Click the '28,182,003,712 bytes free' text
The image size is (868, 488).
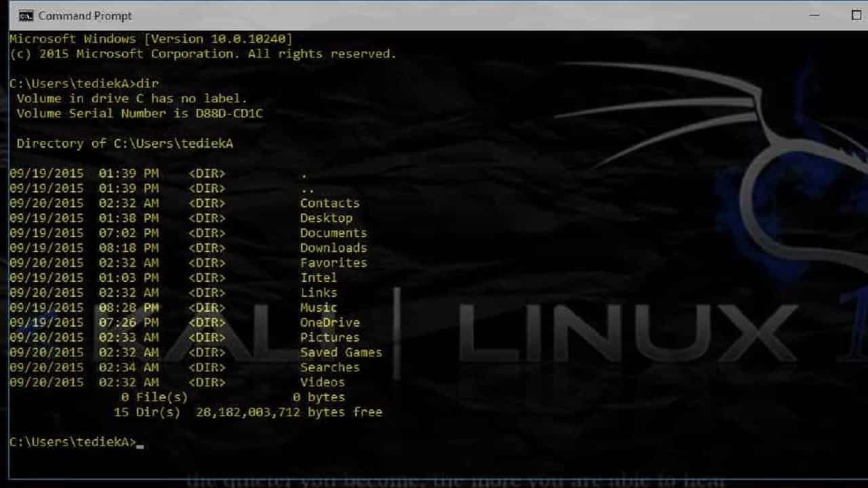click(x=289, y=411)
